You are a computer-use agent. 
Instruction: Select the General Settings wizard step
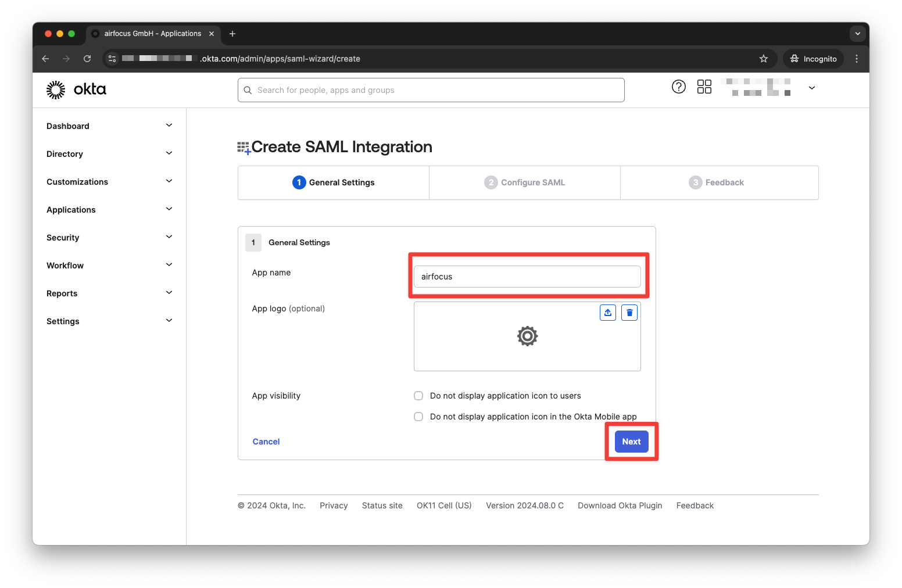click(334, 182)
